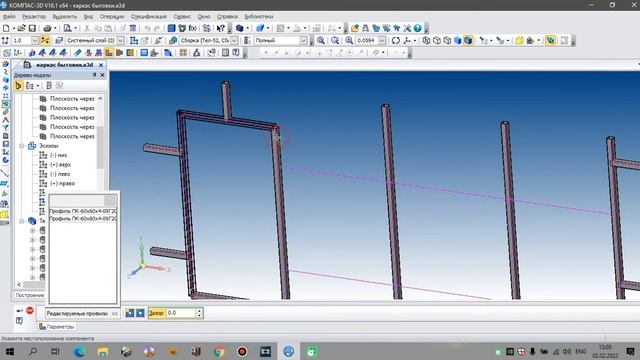The width and height of the screenshot is (640, 360).
Task: Open the Файл menu
Action: [9, 17]
